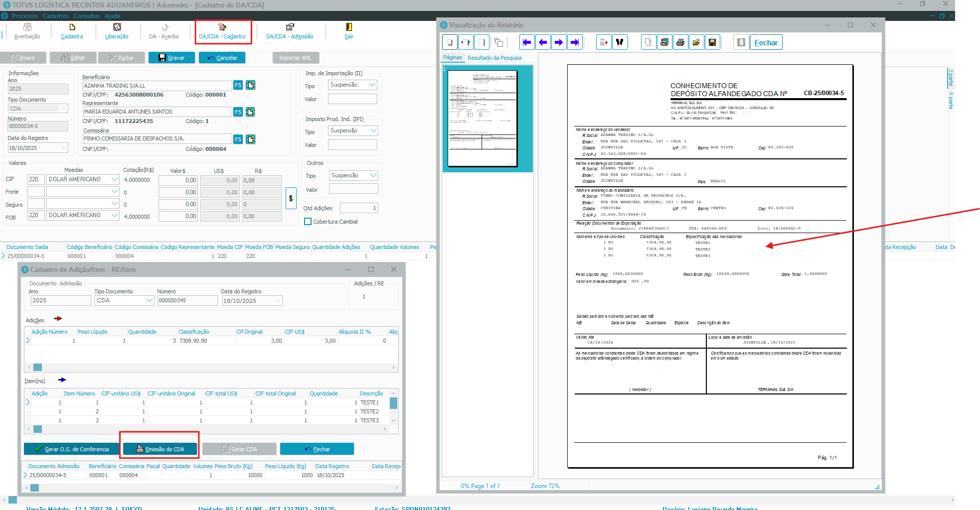
Task: Select the page 1 thumbnail in report viewer
Action: 483,119
